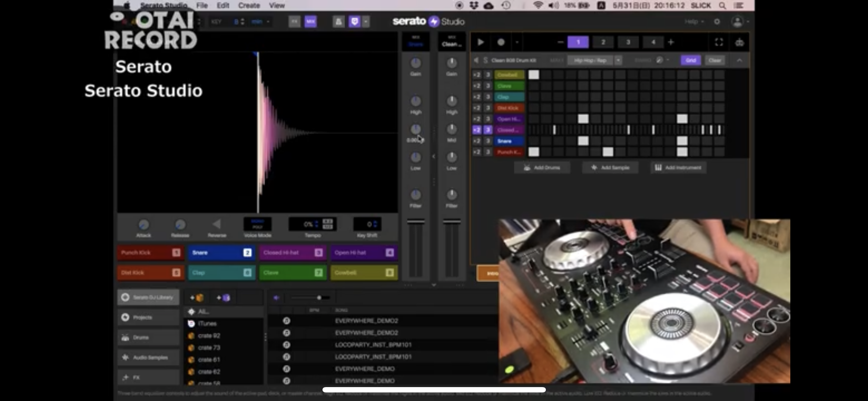
Task: Toggle triplet 3 on the Snare row
Action: click(488, 141)
